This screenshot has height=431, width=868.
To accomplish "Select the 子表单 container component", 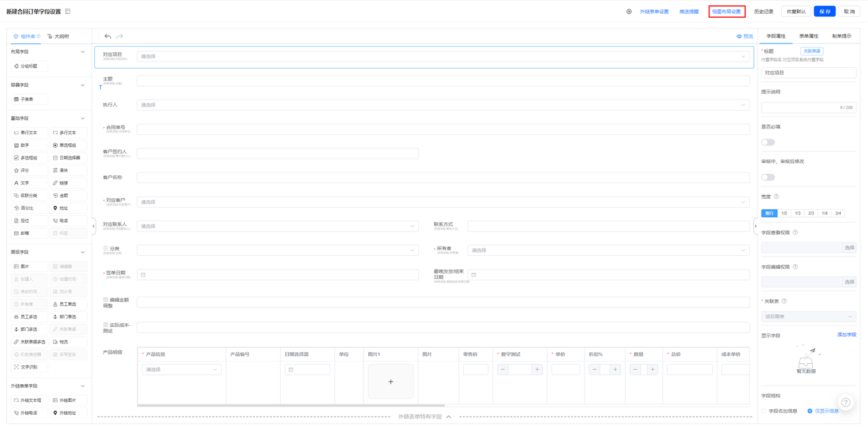I will [29, 100].
